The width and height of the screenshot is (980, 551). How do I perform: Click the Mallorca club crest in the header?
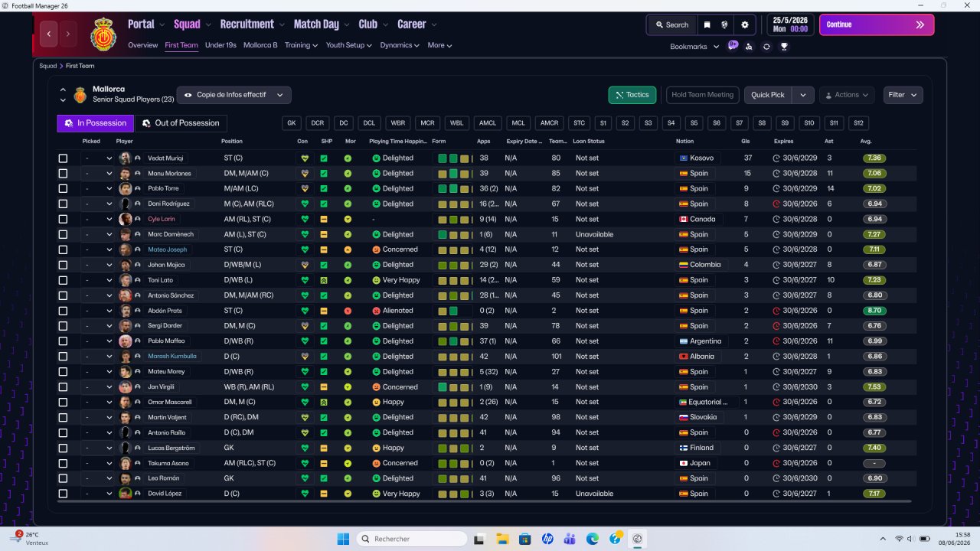point(103,34)
